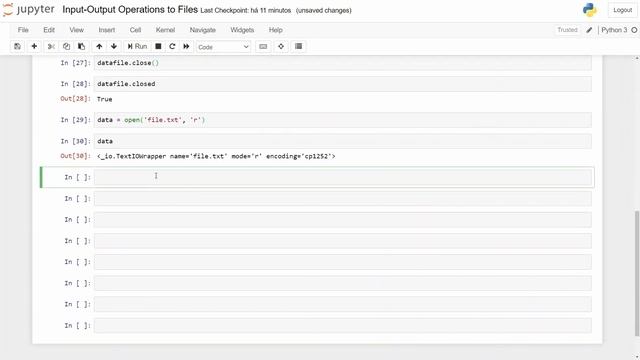The width and height of the screenshot is (640, 360).
Task: Click the Trusted notebook indicator
Action: coord(567,30)
